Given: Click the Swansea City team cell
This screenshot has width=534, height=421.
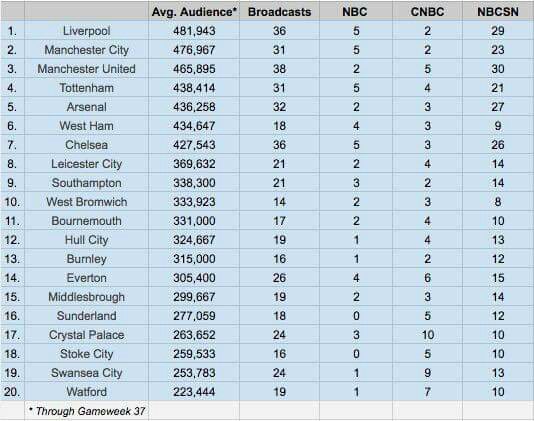Looking at the screenshot, I should tap(87, 373).
